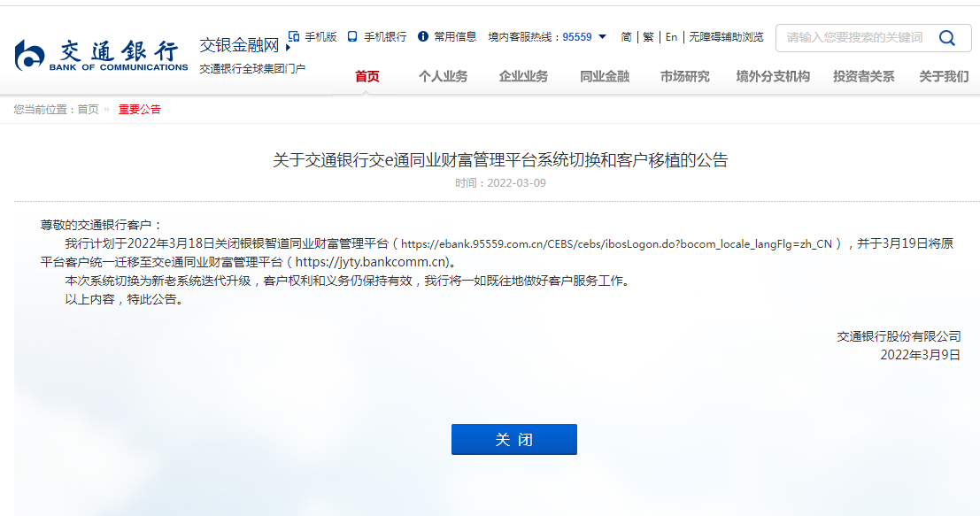980x516 pixels.
Task: Click the 常用信息 text link
Action: click(x=456, y=37)
